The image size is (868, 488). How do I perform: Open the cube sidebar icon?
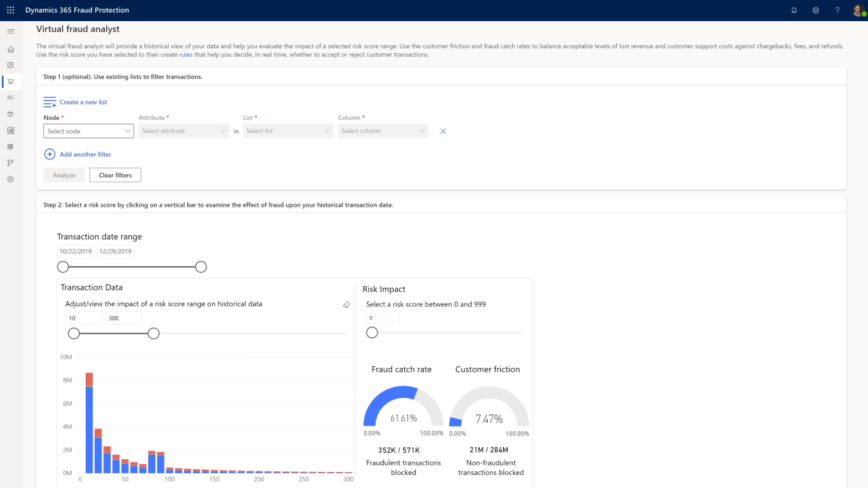pos(11,114)
